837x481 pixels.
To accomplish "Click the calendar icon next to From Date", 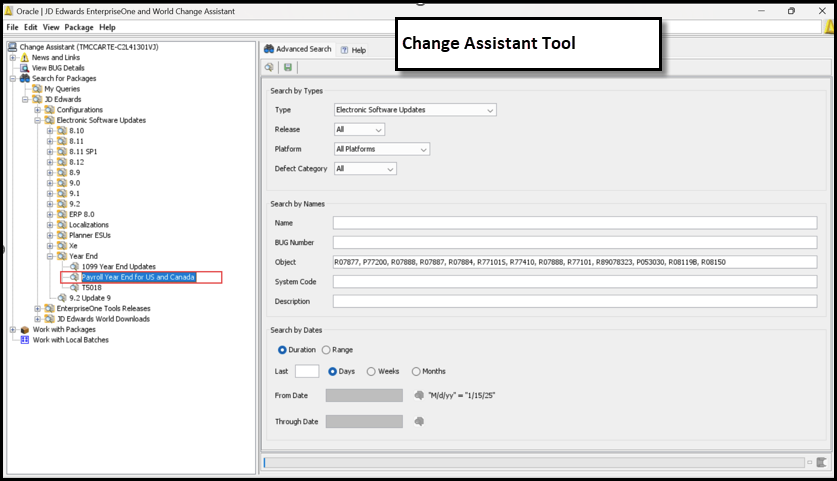I will (419, 395).
